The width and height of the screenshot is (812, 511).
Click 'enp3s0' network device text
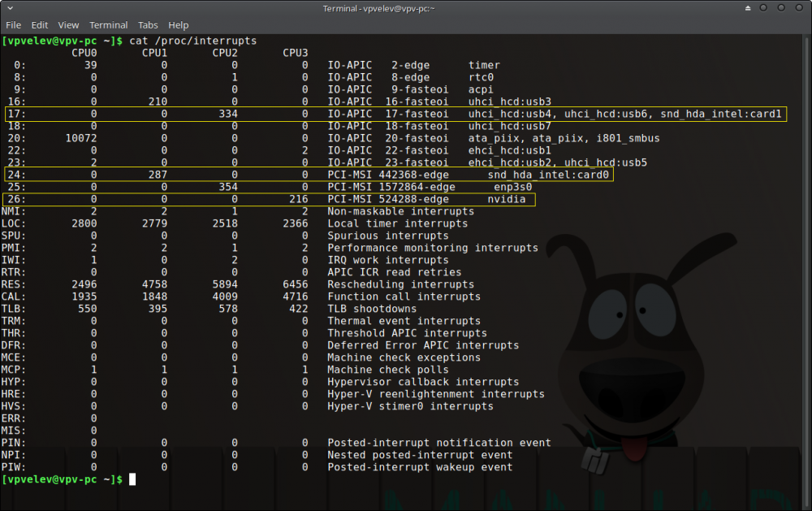(512, 187)
